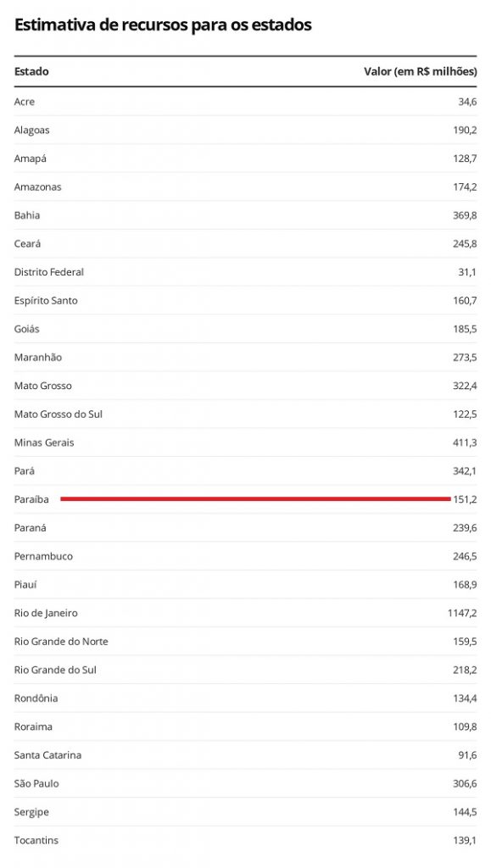Image resolution: width=491 pixels, height=868 pixels.
Task: Select São Paulo value 306,6
Action: pos(465,783)
